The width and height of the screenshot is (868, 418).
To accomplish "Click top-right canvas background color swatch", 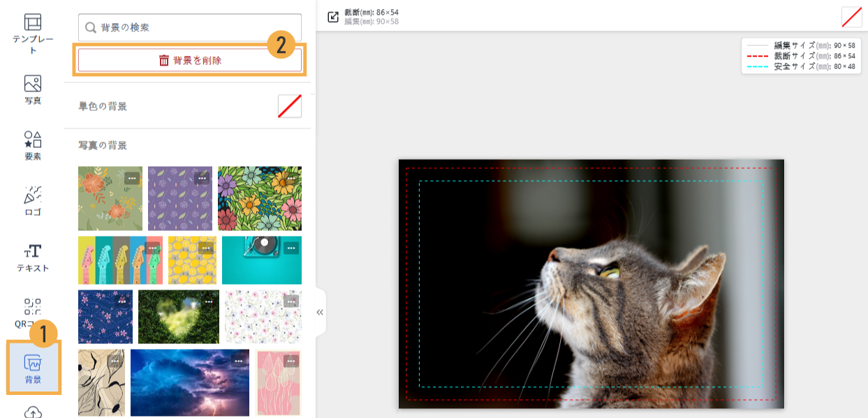I will click(851, 17).
